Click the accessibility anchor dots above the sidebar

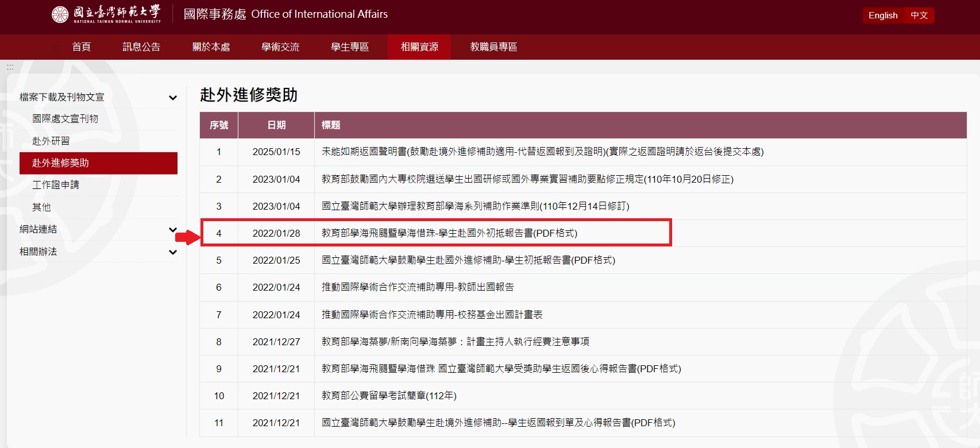(x=10, y=67)
